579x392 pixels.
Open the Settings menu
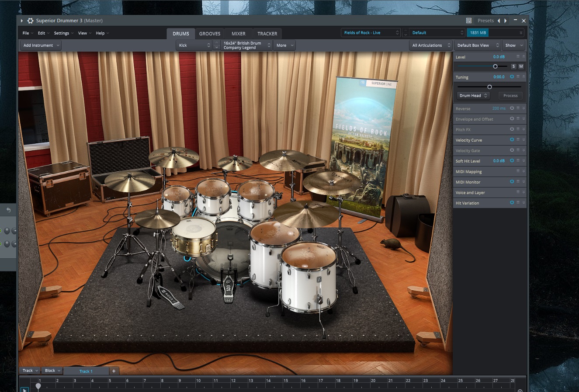(x=63, y=33)
